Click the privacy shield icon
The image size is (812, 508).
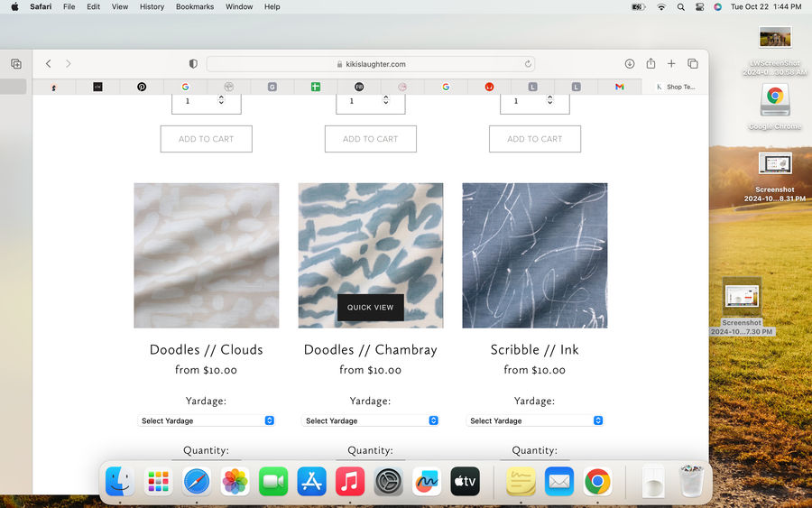tap(193, 64)
